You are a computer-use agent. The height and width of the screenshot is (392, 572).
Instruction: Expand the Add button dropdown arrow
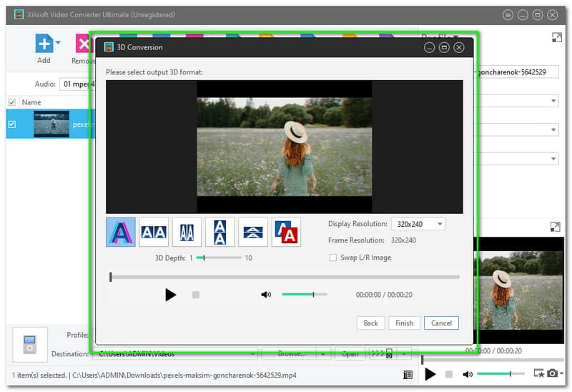coord(59,43)
